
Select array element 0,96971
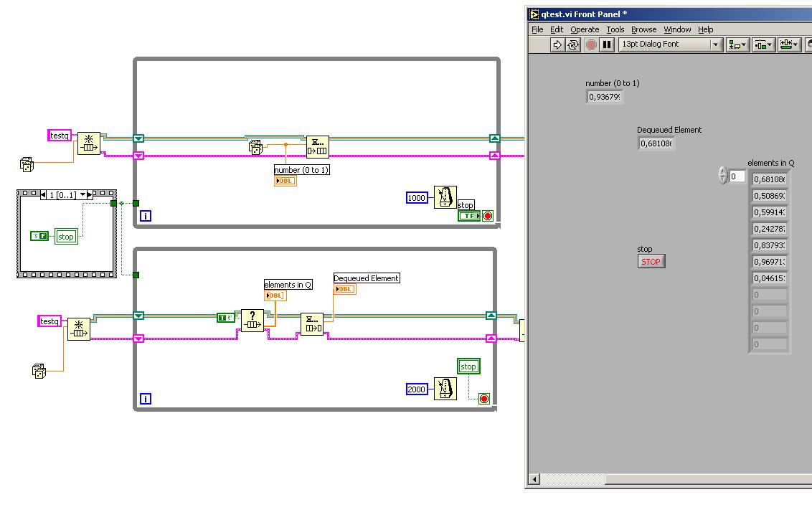click(x=770, y=262)
